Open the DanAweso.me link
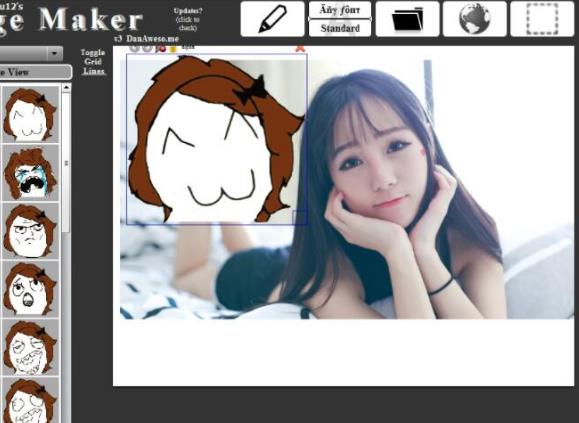This screenshot has height=423, width=579. click(153, 39)
